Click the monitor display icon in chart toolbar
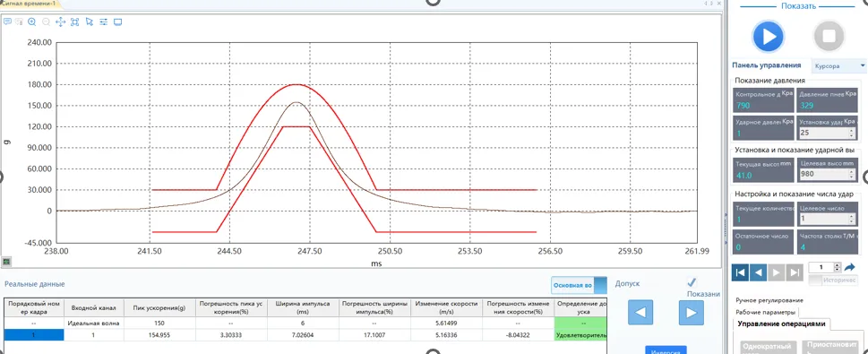This screenshot has width=868, height=354. click(118, 22)
